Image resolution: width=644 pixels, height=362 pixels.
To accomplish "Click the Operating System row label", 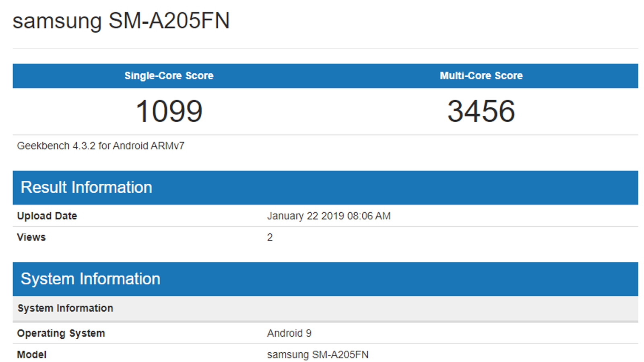I will [x=61, y=333].
